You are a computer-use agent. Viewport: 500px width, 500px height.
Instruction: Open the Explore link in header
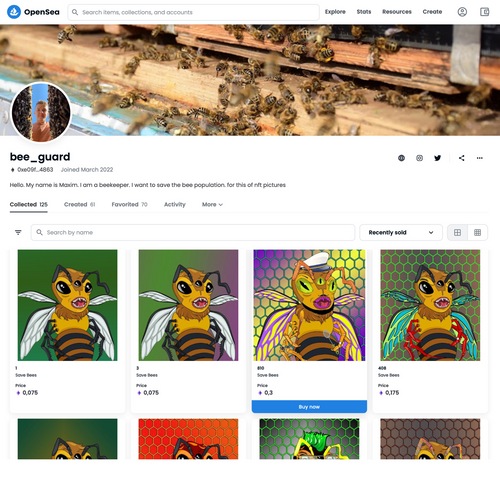coord(335,12)
